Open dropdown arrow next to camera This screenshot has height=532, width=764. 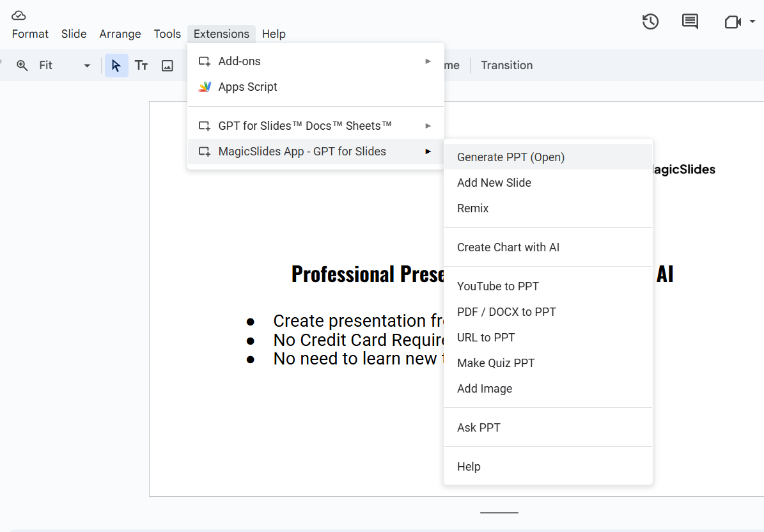point(752,22)
